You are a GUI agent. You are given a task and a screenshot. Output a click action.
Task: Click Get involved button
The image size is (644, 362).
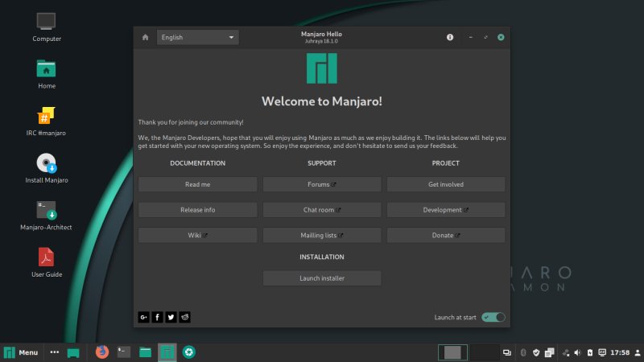(446, 184)
